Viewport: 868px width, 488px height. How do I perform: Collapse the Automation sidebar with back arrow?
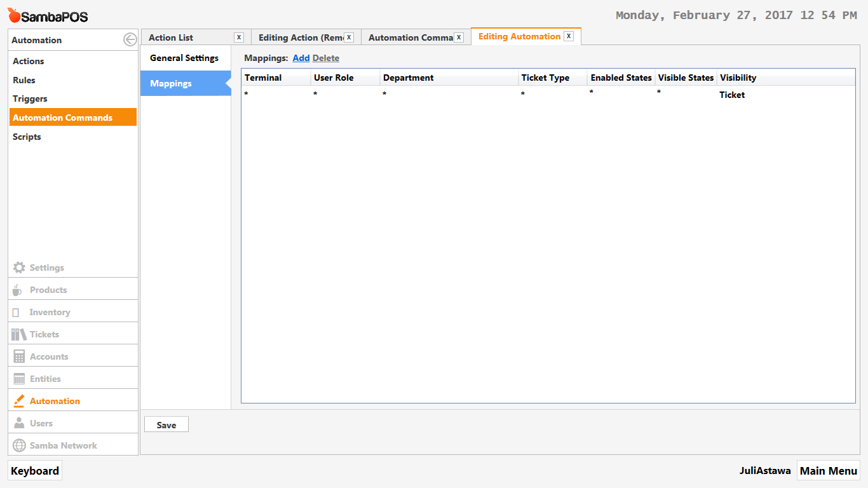coord(130,40)
